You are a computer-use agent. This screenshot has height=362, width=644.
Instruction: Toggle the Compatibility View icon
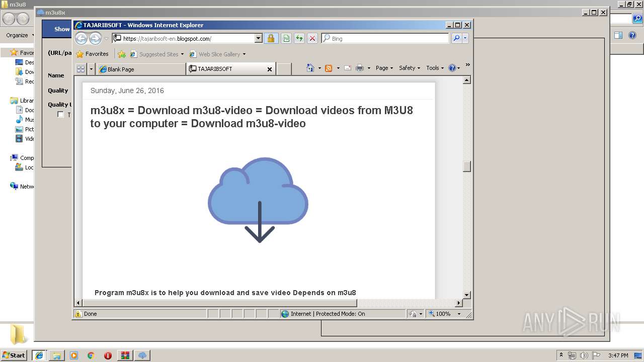286,38
